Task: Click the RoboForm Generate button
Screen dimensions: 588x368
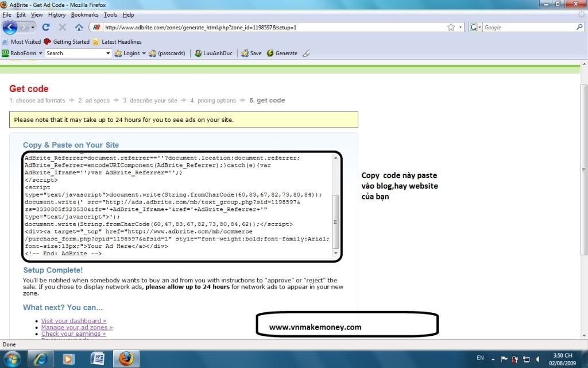Action: tap(282, 53)
